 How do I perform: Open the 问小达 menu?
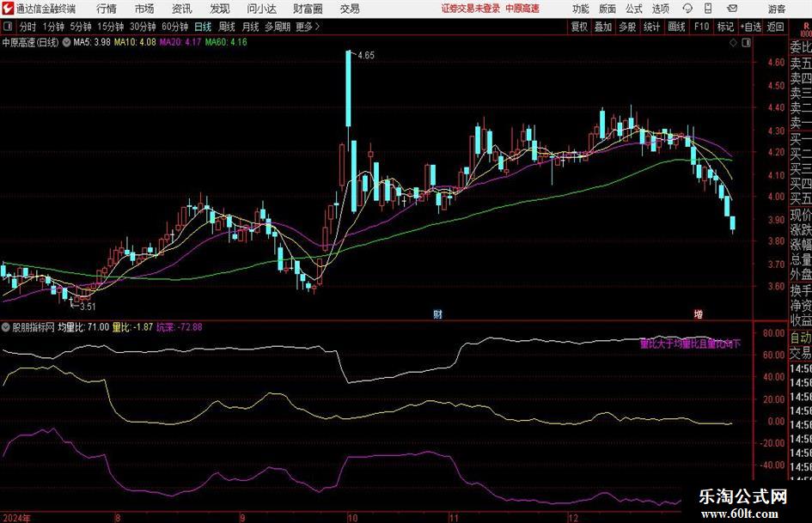pos(261,9)
